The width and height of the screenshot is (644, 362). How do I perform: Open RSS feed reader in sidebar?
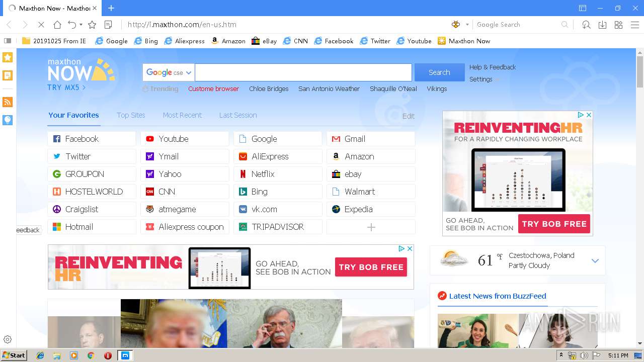click(x=8, y=102)
